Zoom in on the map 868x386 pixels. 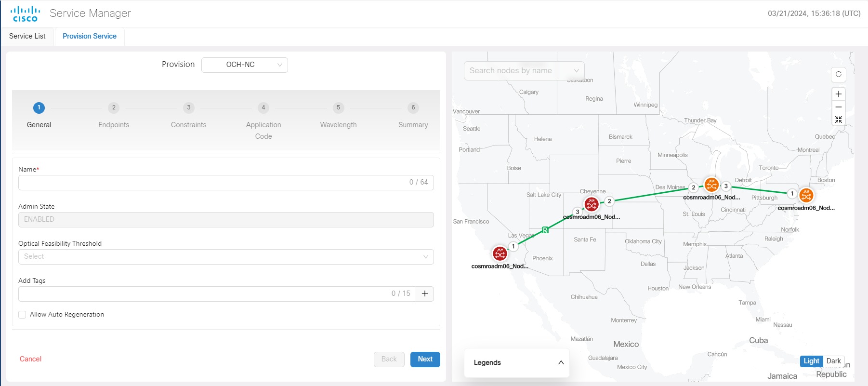coord(839,94)
